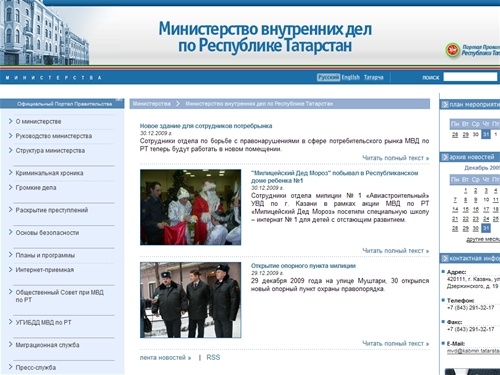Screen dimensions: 500x375
Task: Open headline Новое здание для сотрудников потребрынка
Action: click(206, 126)
